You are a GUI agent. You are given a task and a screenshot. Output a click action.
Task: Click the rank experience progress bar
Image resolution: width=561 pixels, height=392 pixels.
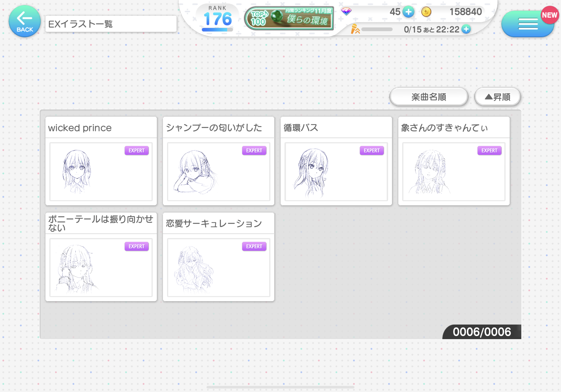[217, 30]
